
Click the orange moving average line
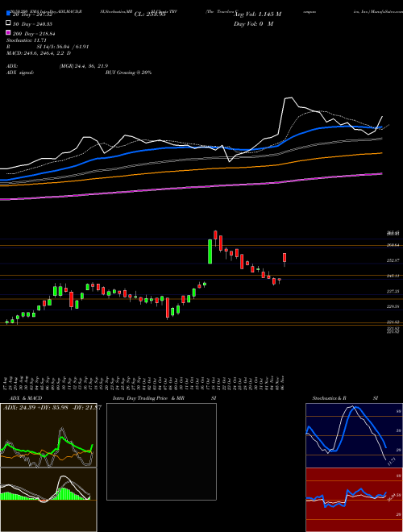coord(190,170)
